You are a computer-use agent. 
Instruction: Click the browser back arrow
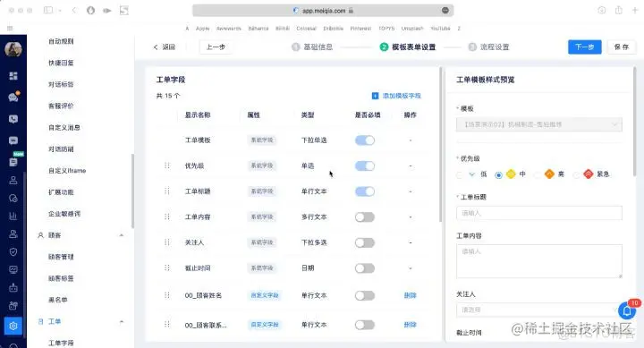pos(74,10)
